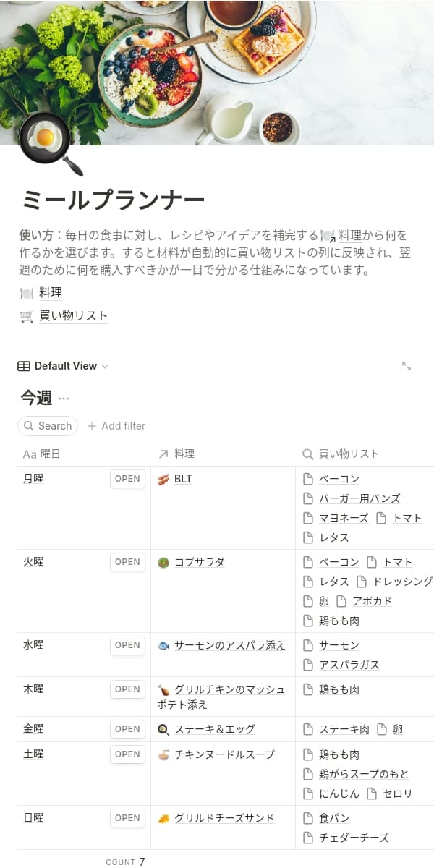Click the shopping cart icon beside 買い物リスト

click(x=27, y=316)
